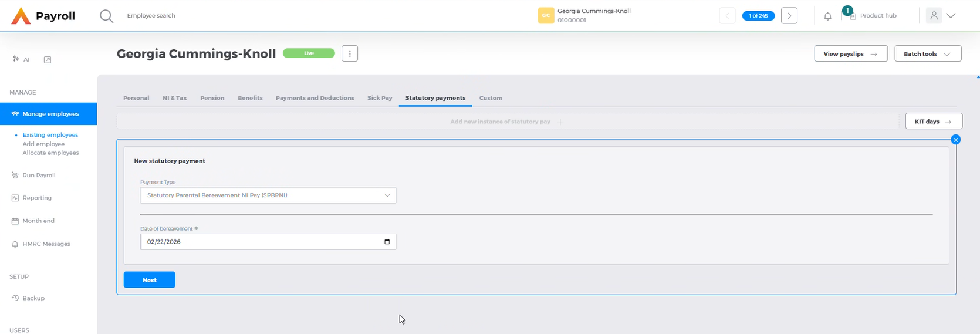Open the user profile menu chevron

pyautogui.click(x=951, y=16)
